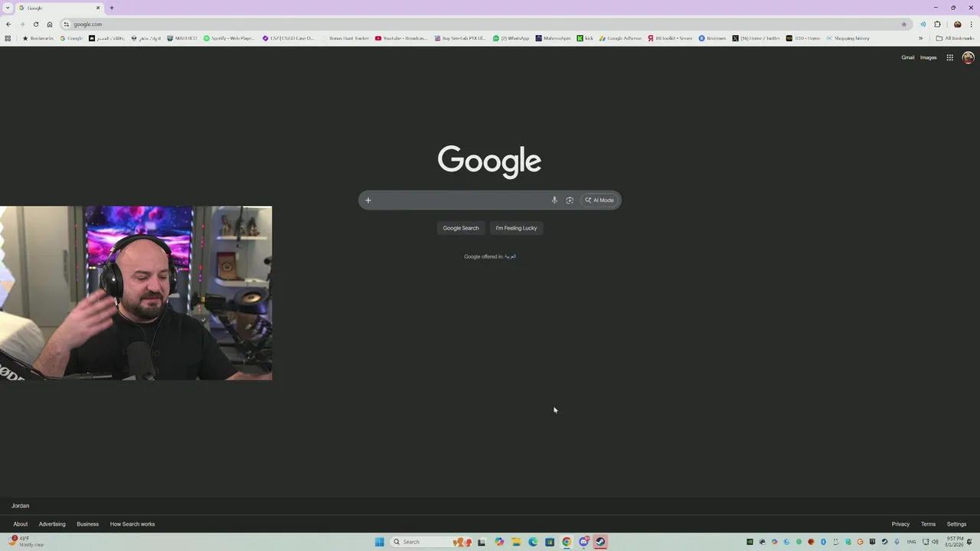Open Discord from the taskbar
This screenshot has width=980, height=551.
click(583, 542)
